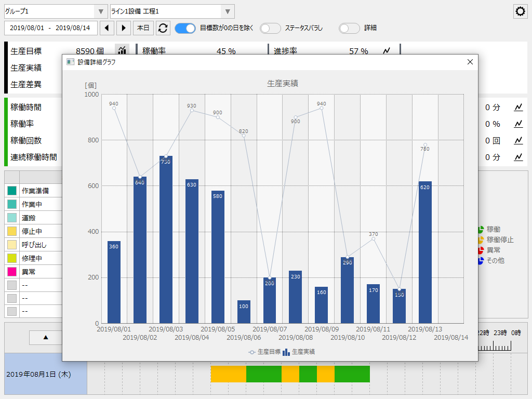Open the ライン1設備 工程1 dropdown
Screen dimensions: 532x399
tap(227, 11)
